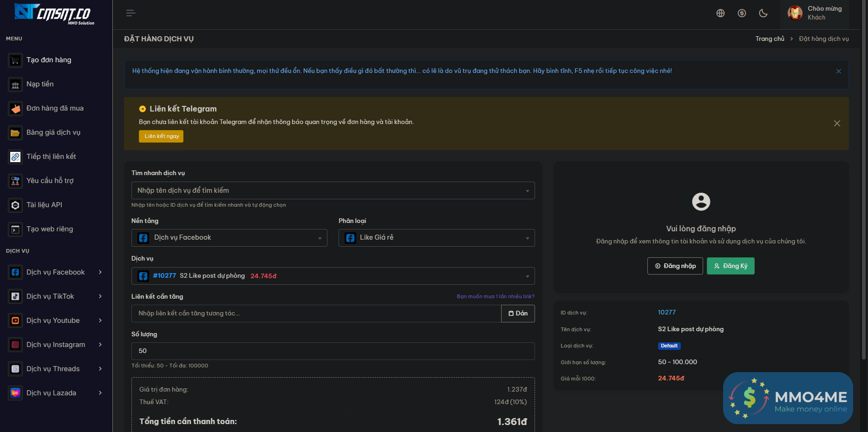Click the Yêu cầu hỗ trợ icon
868x432 pixels.
(x=15, y=181)
